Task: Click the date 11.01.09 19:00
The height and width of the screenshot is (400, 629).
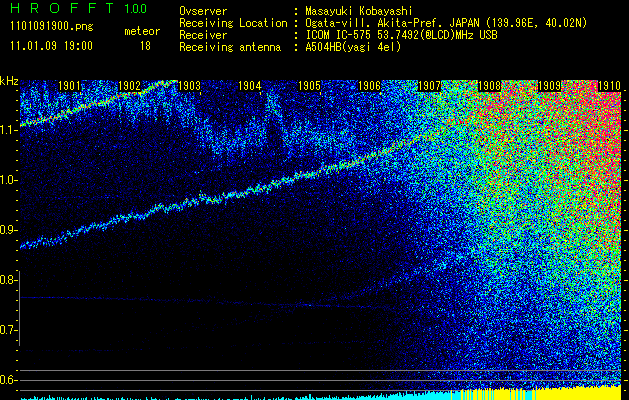Action: 51,46
